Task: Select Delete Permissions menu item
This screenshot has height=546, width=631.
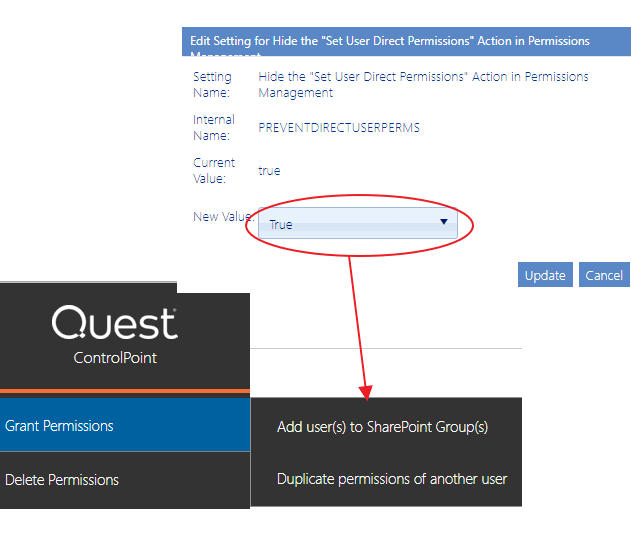Action: tap(125, 480)
